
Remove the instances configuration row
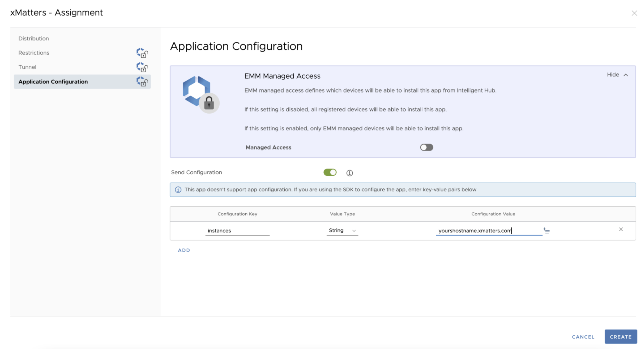click(x=621, y=229)
